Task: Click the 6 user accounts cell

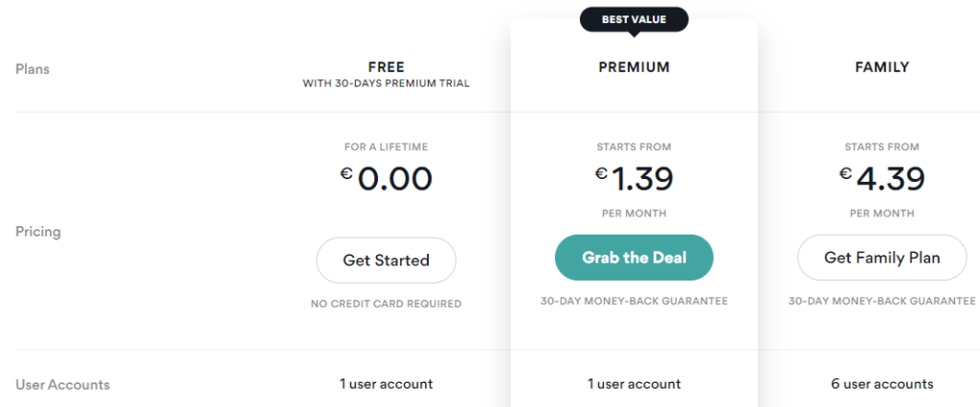Action: (x=881, y=384)
